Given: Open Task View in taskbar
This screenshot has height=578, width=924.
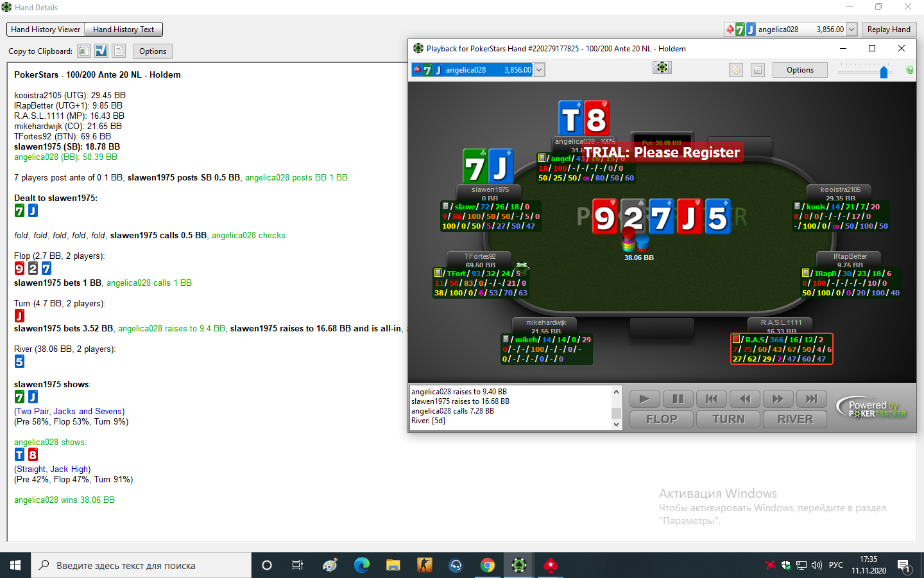Looking at the screenshot, I should (x=298, y=565).
